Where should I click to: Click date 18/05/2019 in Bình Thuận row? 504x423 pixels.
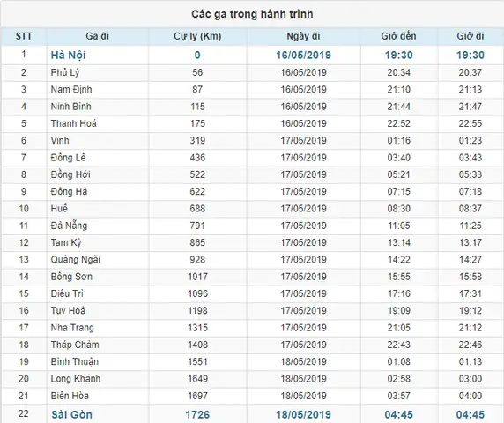[x=303, y=361]
